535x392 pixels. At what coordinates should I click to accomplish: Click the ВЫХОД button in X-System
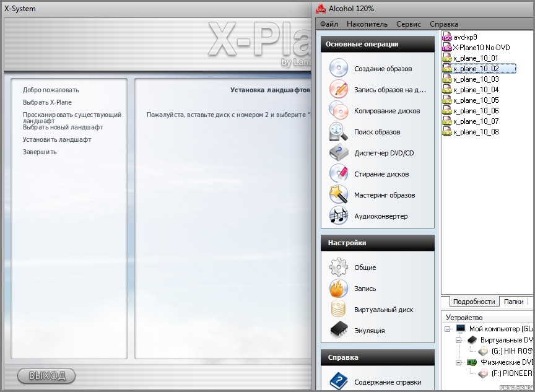point(46,376)
